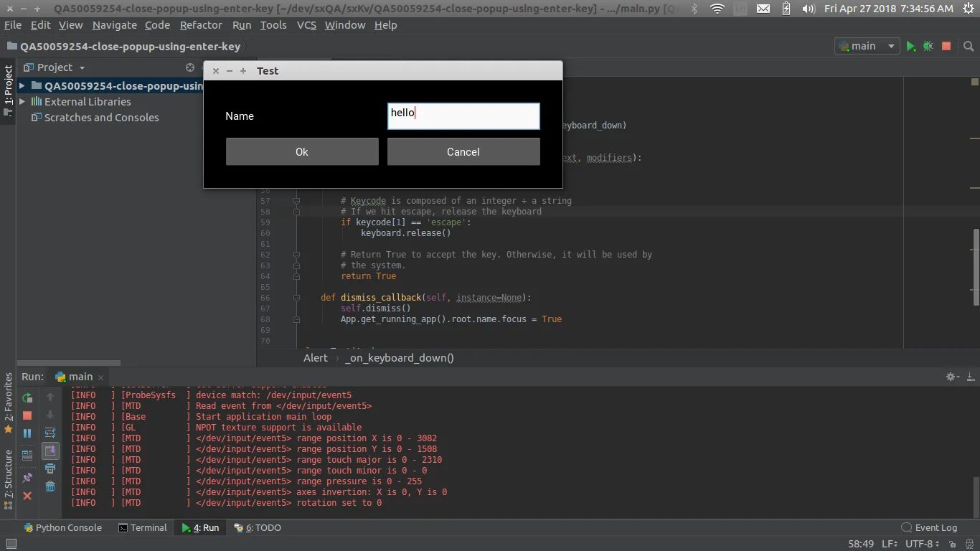Click the down arrow in Run panel
The image size is (980, 551).
click(50, 415)
